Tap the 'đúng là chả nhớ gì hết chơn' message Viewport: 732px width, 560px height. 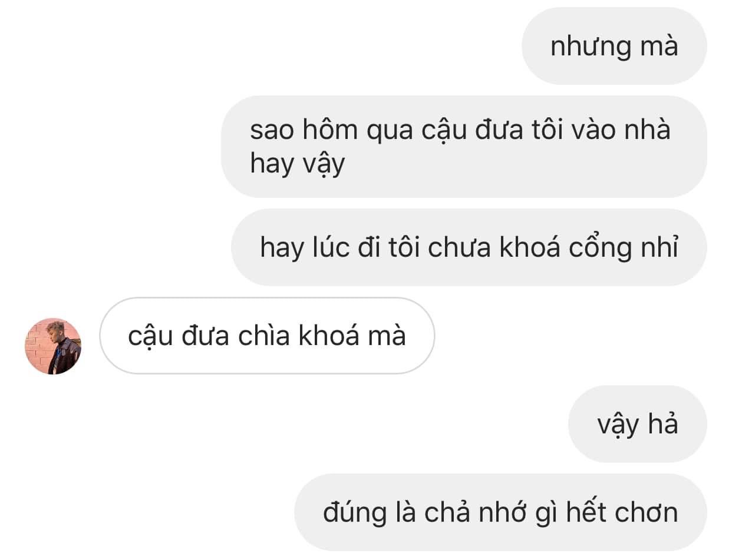pos(500,512)
